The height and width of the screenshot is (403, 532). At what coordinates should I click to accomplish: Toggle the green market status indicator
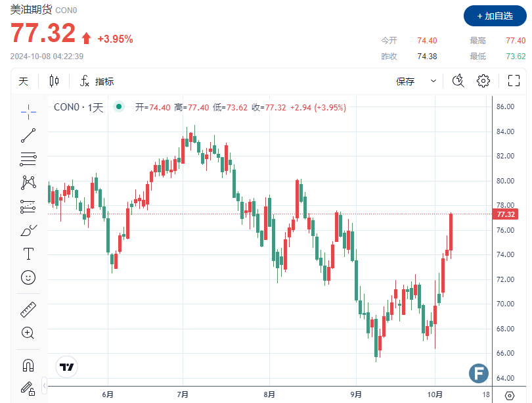[x=119, y=107]
